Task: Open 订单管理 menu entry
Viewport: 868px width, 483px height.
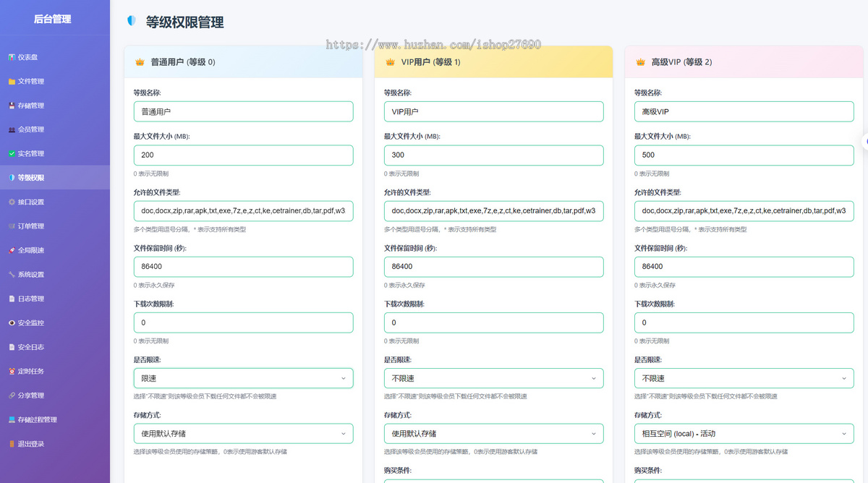Action: click(x=55, y=226)
